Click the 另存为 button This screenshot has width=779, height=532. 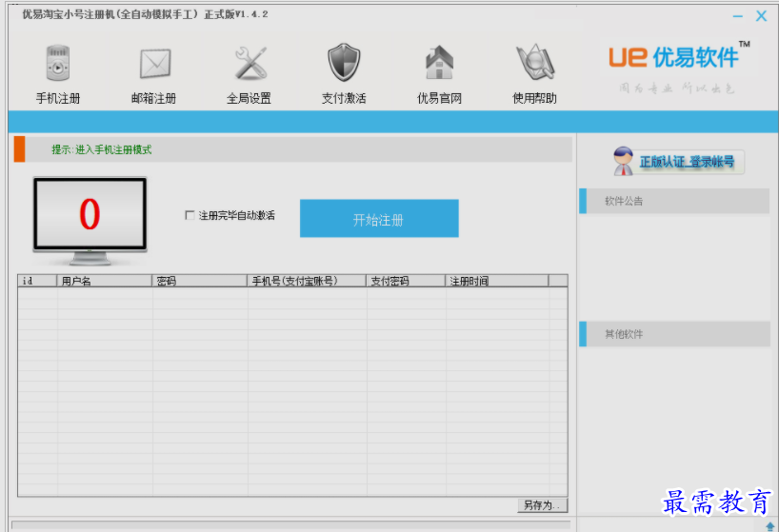click(542, 505)
